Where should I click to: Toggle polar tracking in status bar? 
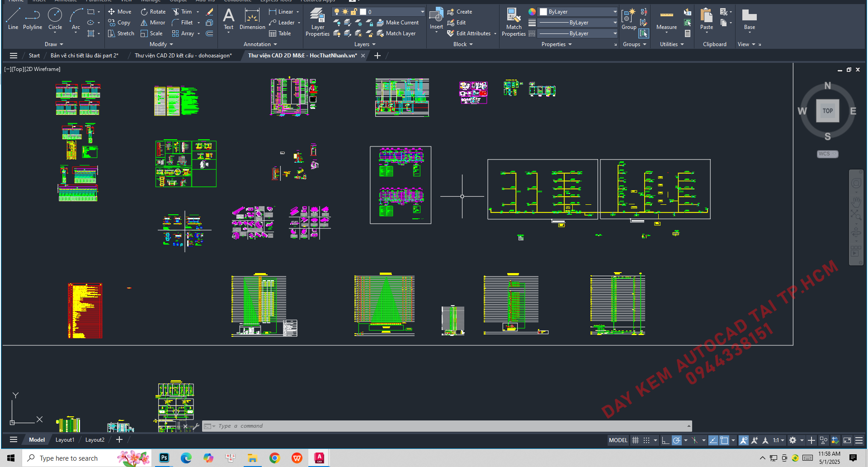point(676,440)
